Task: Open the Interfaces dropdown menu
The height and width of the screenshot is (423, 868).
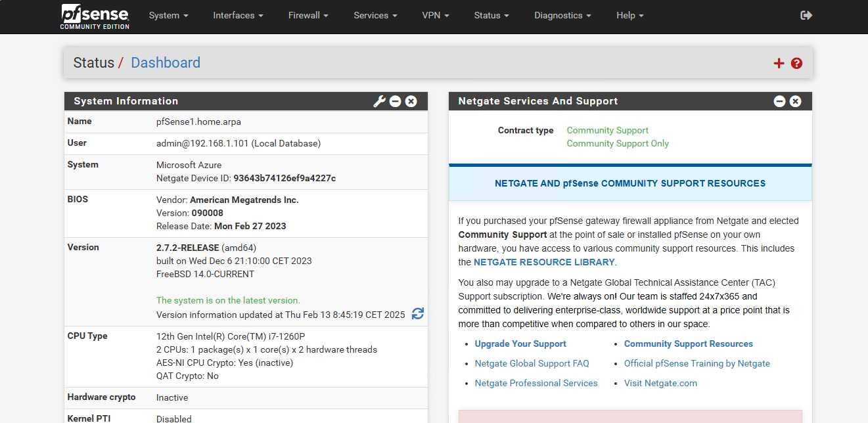Action: [x=238, y=15]
